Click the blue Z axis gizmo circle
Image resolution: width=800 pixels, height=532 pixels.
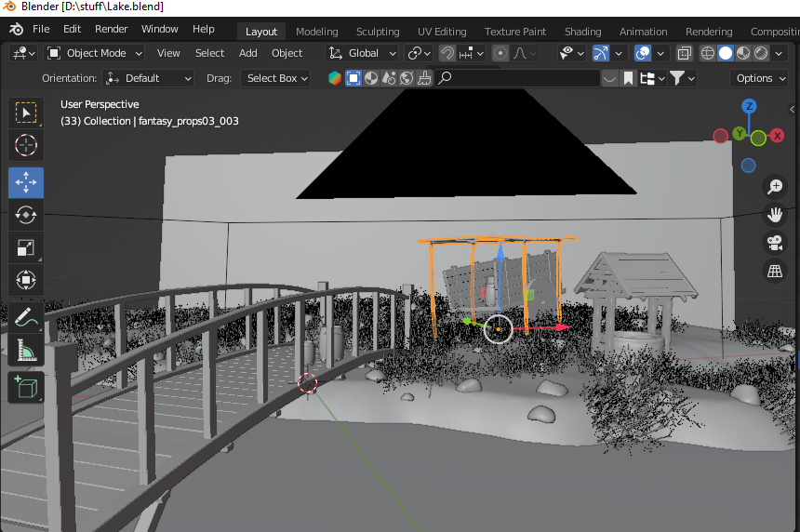pos(749,106)
